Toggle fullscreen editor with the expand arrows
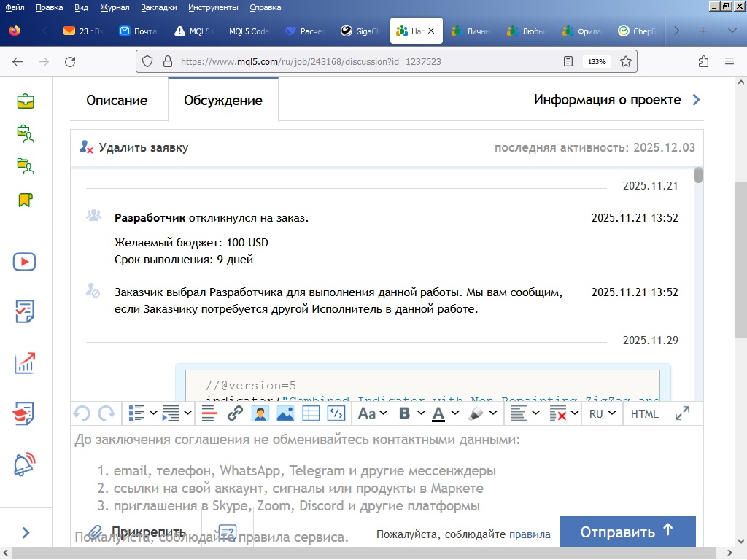Screen dimensions: 747x560 pos(683,413)
